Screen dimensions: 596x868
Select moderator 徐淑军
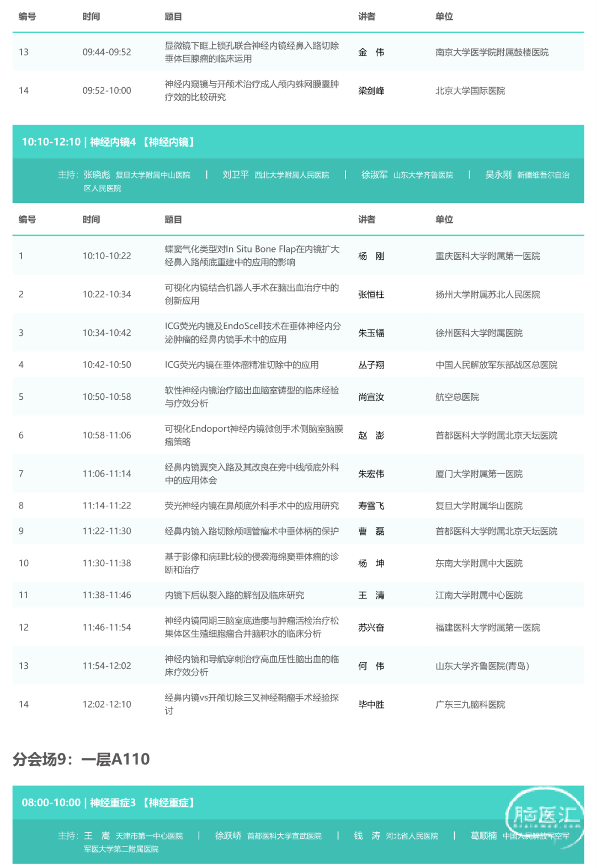(x=375, y=175)
